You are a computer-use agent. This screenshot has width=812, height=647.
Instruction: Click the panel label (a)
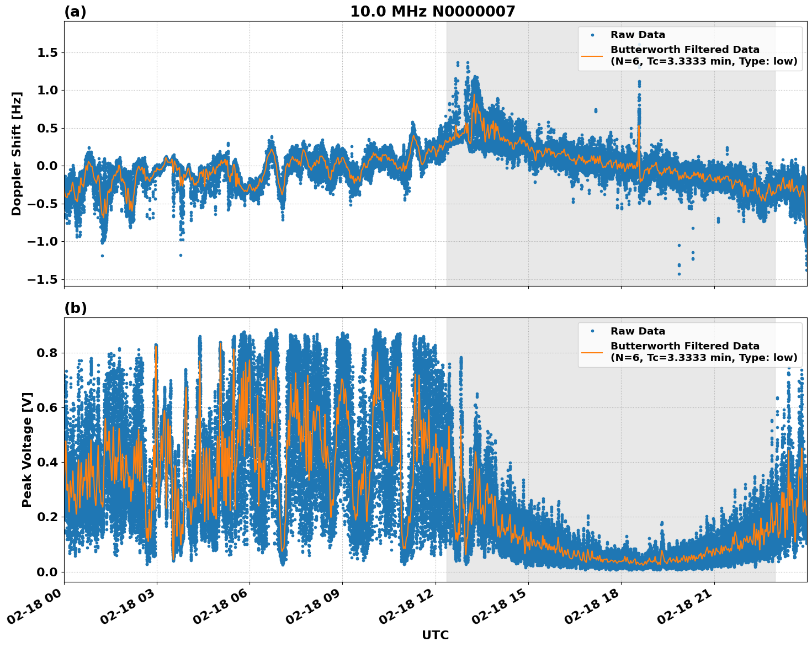click(75, 10)
